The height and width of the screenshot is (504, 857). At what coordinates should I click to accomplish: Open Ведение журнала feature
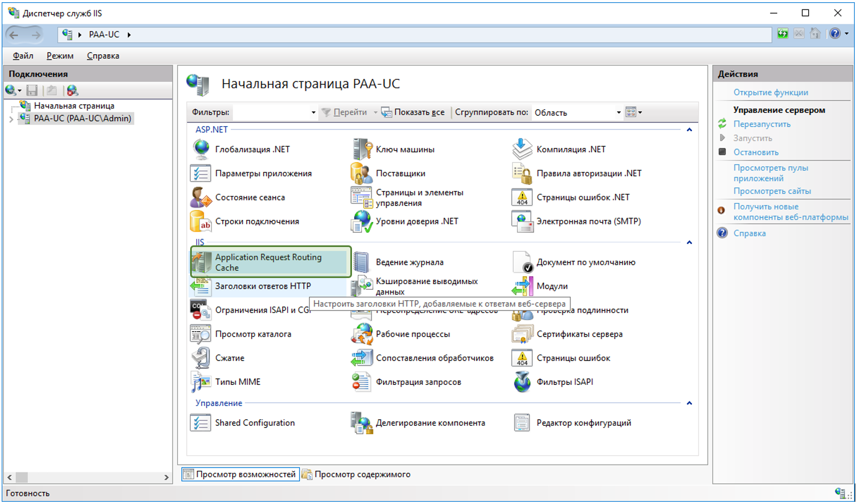pos(398,262)
